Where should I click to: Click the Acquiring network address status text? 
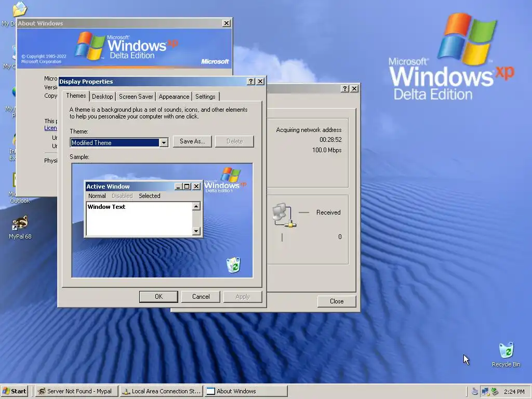(309, 130)
